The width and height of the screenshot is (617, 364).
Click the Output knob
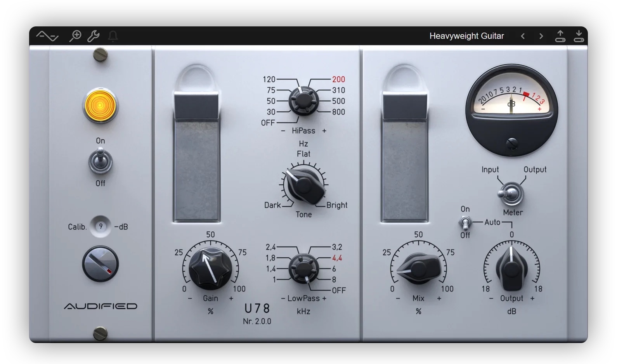pos(511,268)
